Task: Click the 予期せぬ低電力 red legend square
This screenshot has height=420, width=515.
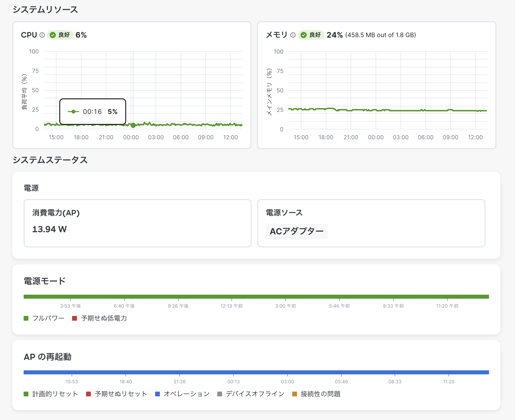Action: point(74,318)
